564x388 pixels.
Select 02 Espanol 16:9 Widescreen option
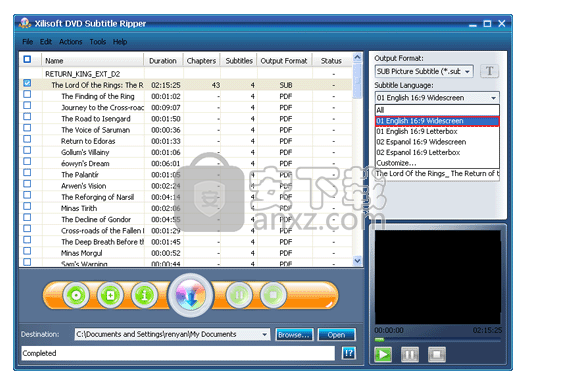coord(437,142)
